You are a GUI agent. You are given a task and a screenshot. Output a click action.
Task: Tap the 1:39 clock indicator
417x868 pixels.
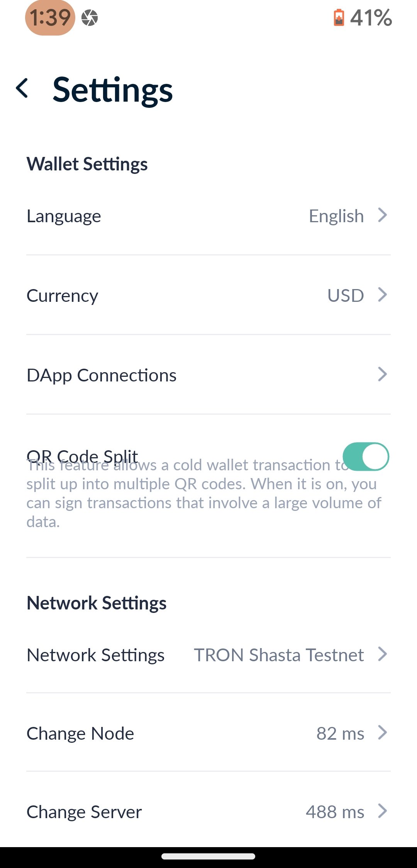(50, 18)
